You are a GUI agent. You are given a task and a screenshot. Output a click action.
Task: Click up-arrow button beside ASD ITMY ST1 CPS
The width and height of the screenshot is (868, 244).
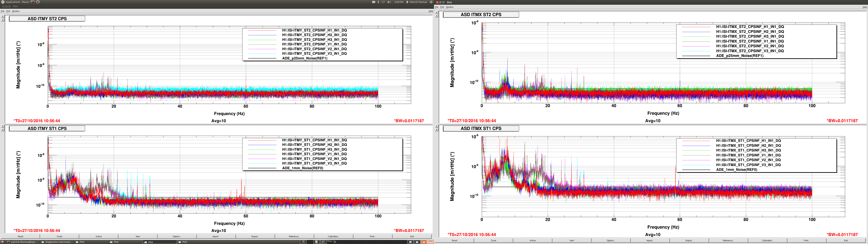(3, 130)
